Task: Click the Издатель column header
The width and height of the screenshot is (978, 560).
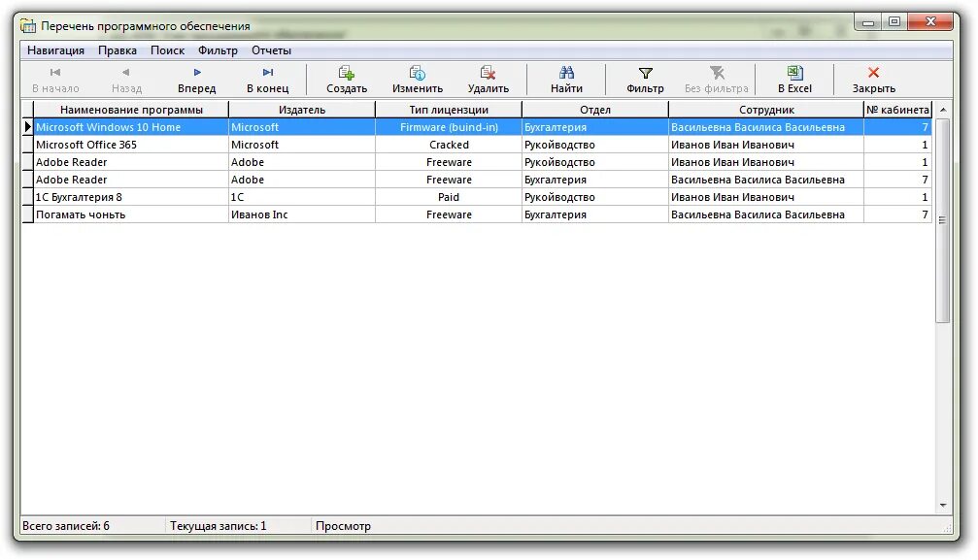Action: coord(302,110)
